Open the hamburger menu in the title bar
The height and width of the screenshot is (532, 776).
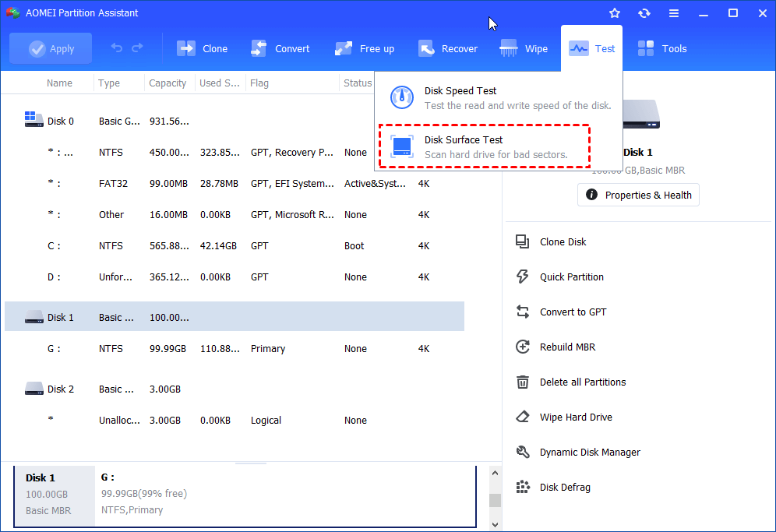point(673,12)
